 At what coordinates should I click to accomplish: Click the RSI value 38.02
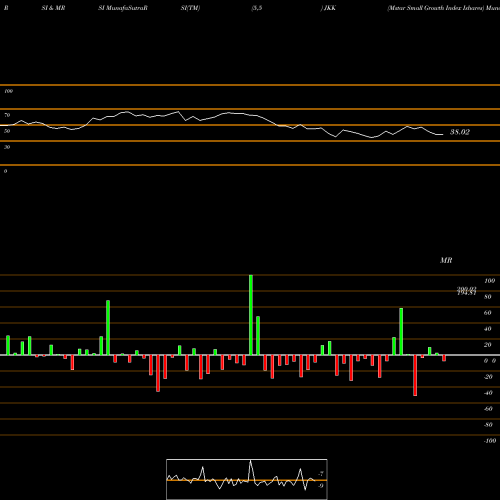(x=460, y=132)
